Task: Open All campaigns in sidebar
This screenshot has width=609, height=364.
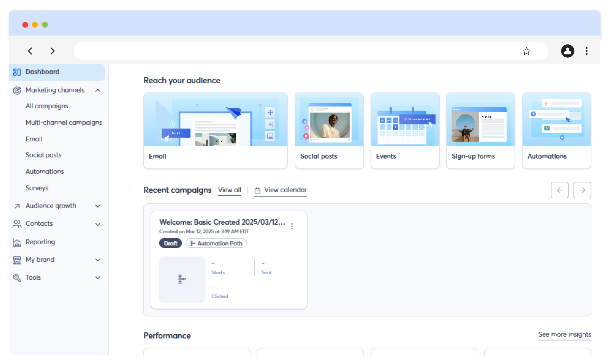Action: click(47, 106)
